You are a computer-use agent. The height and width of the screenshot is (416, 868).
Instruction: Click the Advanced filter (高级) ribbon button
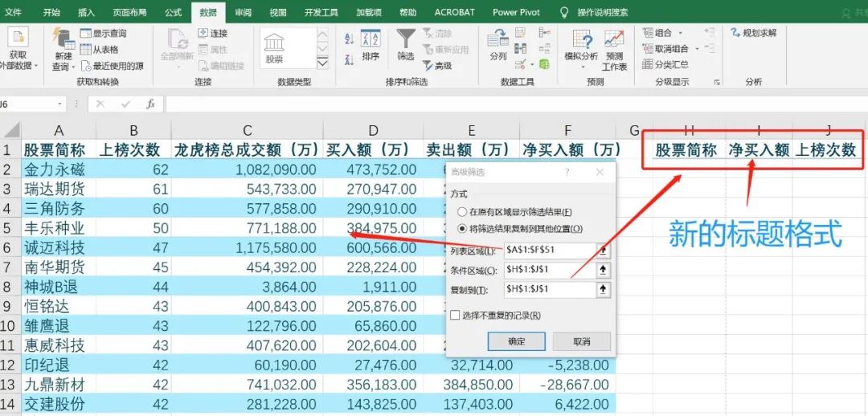click(438, 66)
